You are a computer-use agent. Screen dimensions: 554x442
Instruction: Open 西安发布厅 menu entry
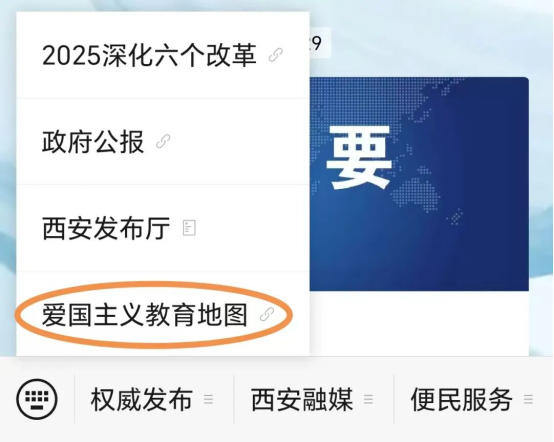163,228
